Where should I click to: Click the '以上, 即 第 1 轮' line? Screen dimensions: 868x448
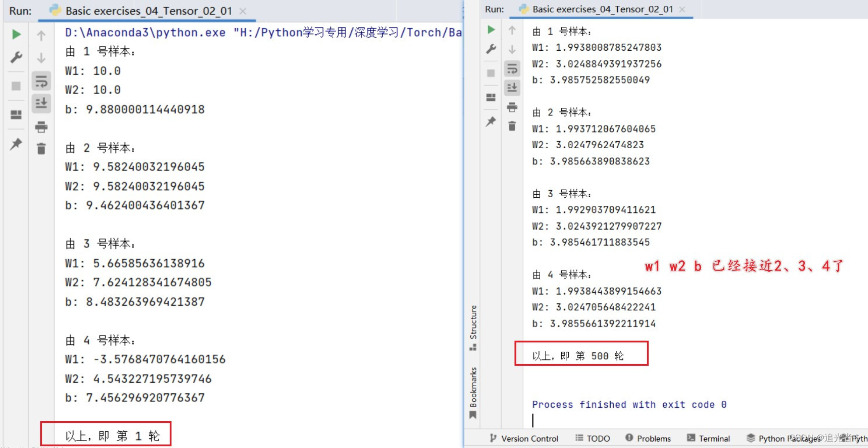click(113, 436)
